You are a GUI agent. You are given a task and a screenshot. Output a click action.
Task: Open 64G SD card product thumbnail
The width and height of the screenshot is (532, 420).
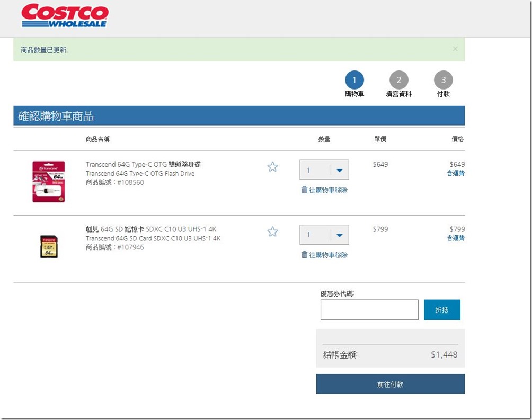[49, 246]
